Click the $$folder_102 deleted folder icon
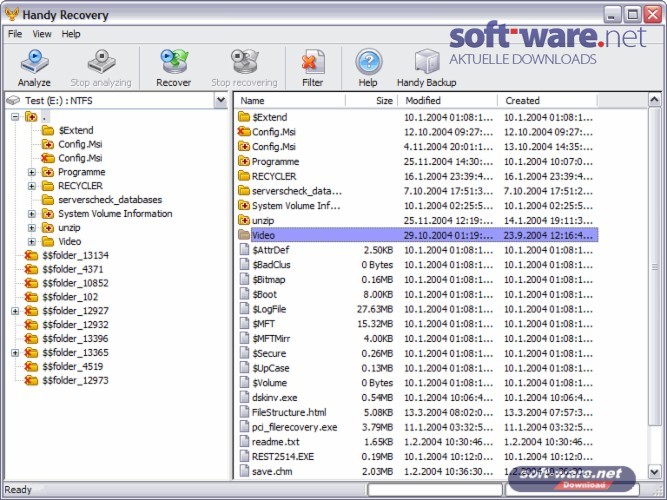Viewport: 667px width, 500px height. [31, 297]
